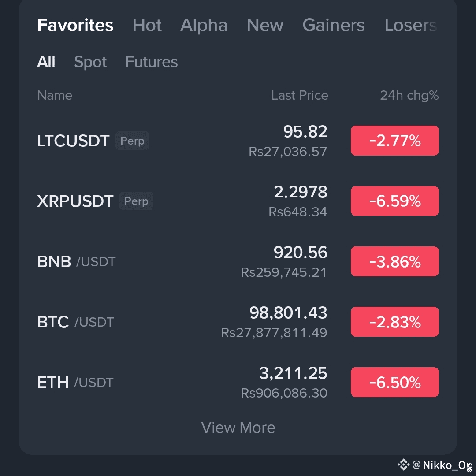Tap the BTC -2.83% change badge

(394, 322)
